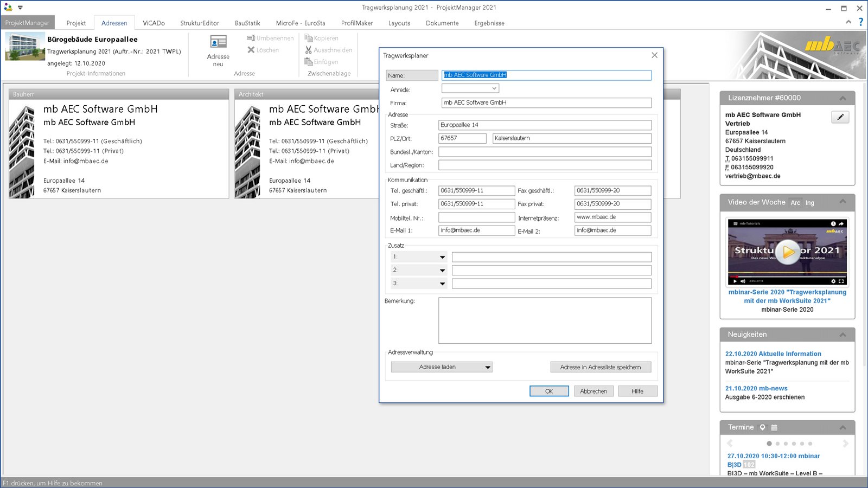Click the video watch-later clock icon

pyautogui.click(x=833, y=223)
